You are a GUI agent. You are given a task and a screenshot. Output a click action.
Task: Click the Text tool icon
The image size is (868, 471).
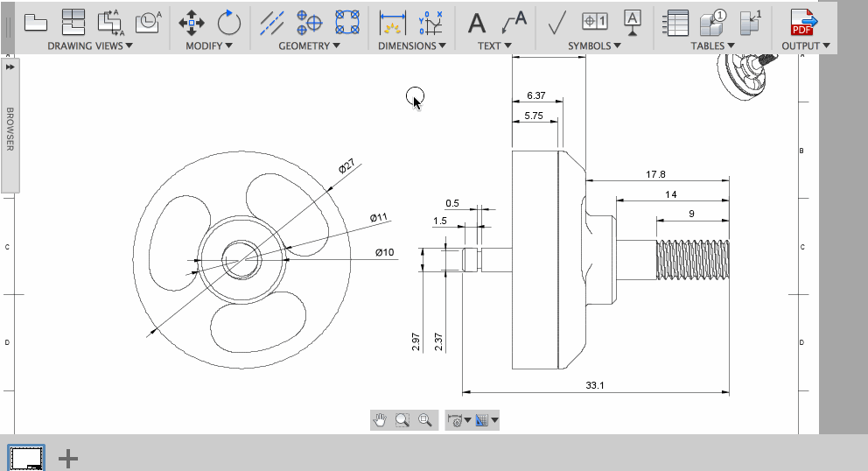pyautogui.click(x=477, y=22)
